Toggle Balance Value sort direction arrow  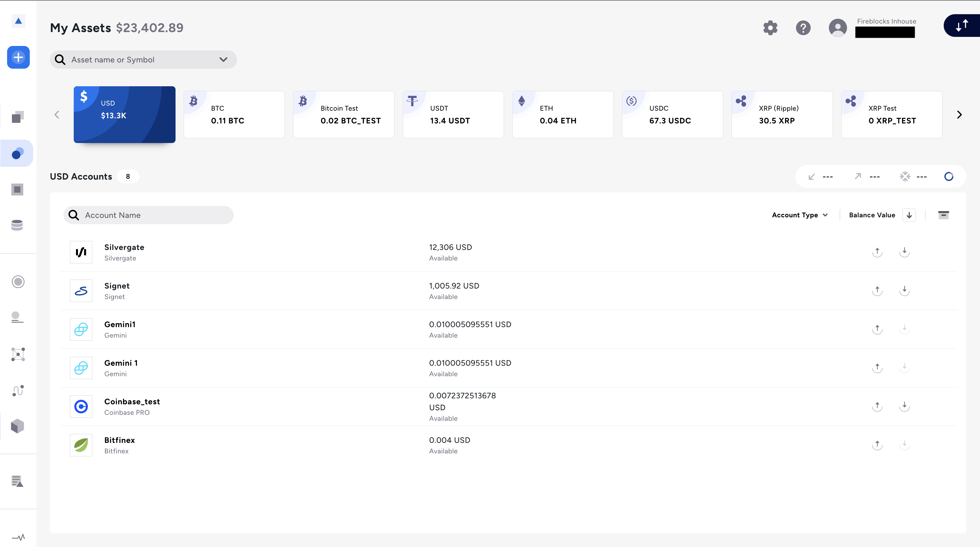[x=909, y=215]
